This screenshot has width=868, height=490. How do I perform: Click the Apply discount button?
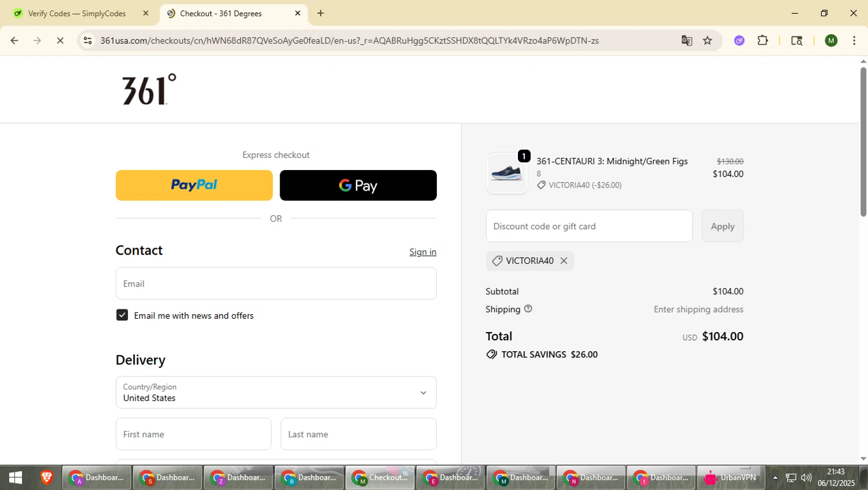(x=723, y=226)
